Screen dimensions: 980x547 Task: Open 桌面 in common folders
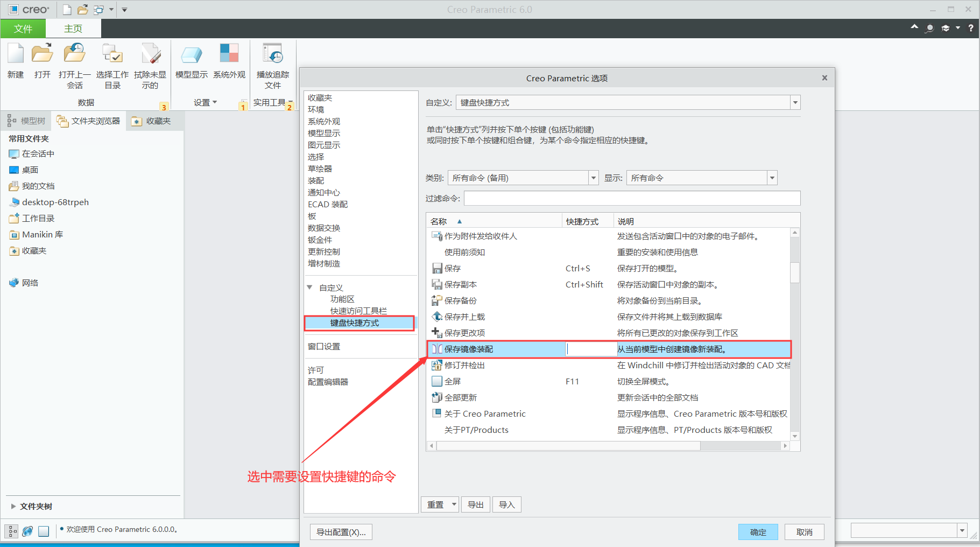24,170
